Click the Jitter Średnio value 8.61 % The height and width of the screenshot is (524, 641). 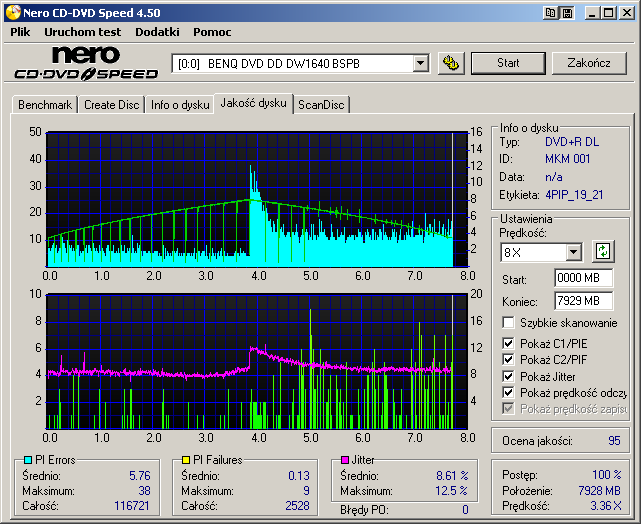(x=452, y=476)
